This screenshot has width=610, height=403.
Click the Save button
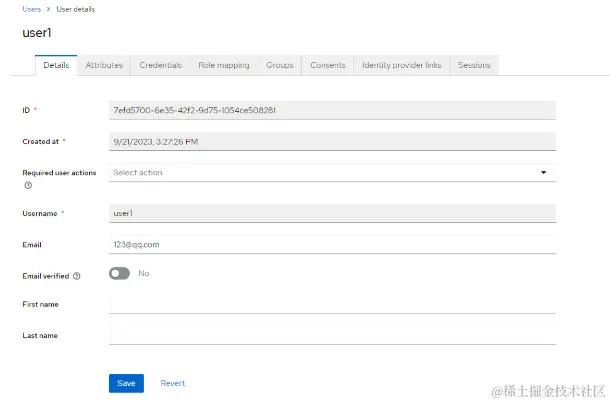tap(126, 383)
